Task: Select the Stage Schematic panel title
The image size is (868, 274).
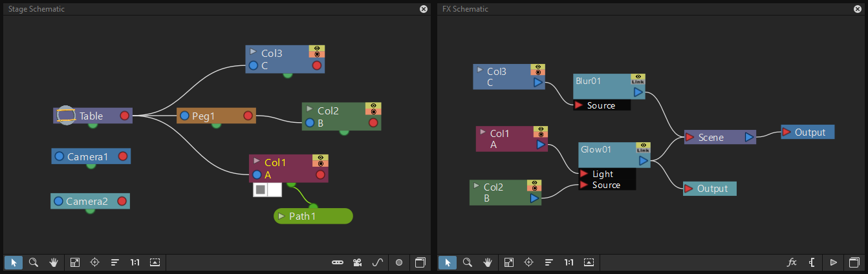Action: pos(36,9)
